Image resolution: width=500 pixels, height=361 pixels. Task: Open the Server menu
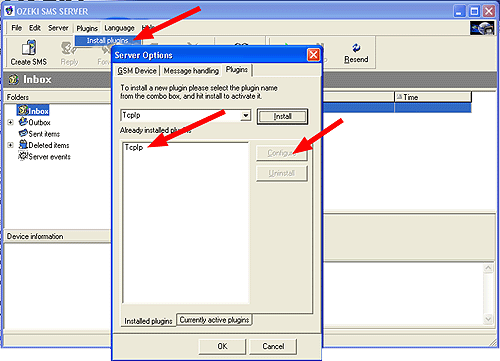pos(58,28)
